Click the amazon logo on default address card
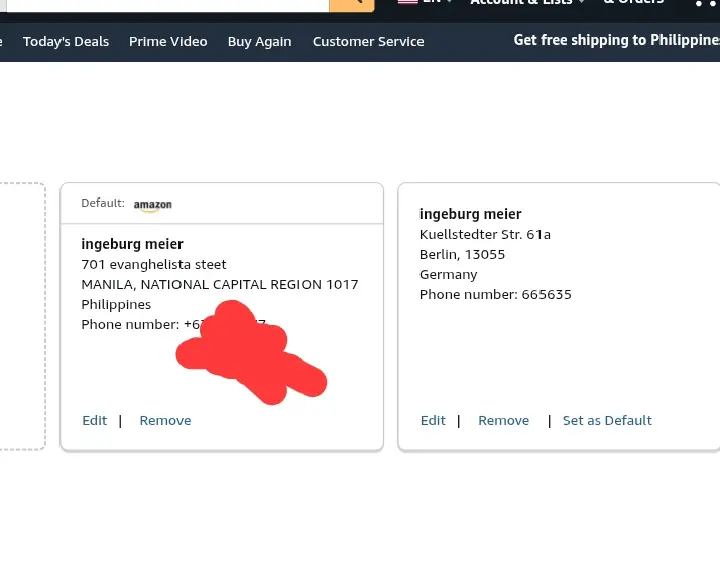Image resolution: width=720 pixels, height=572 pixels. (152, 205)
